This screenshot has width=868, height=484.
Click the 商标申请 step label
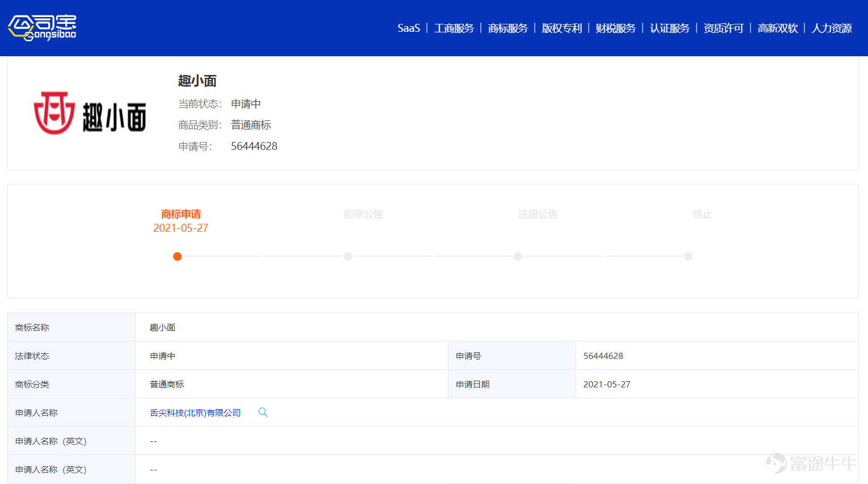click(x=181, y=214)
